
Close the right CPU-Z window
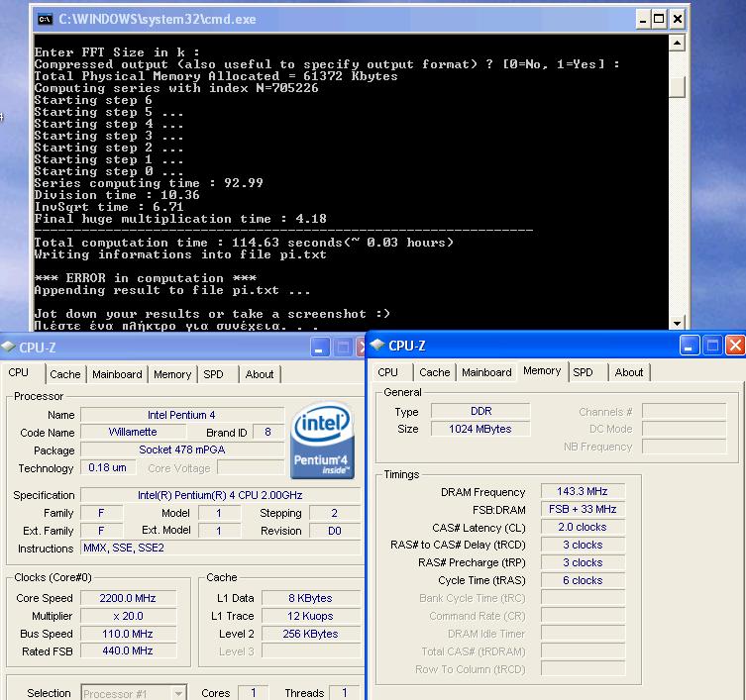tap(734, 346)
